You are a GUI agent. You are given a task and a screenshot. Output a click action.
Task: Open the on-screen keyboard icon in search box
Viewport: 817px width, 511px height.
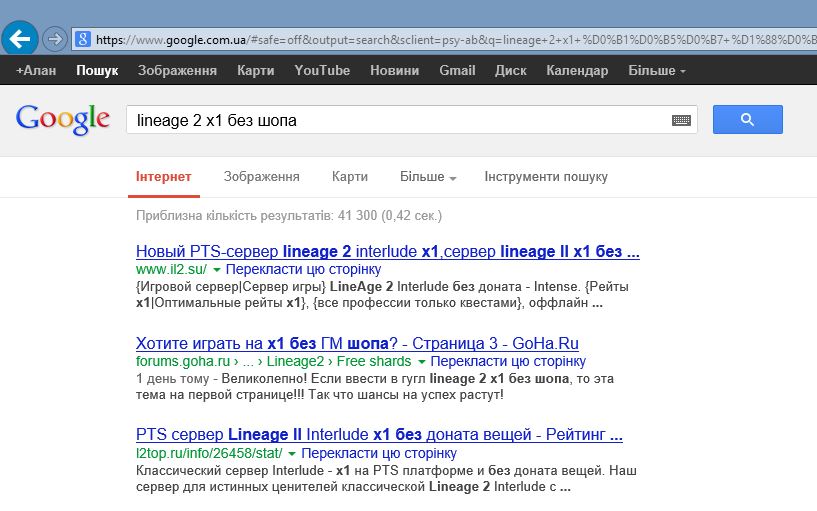coord(681,120)
